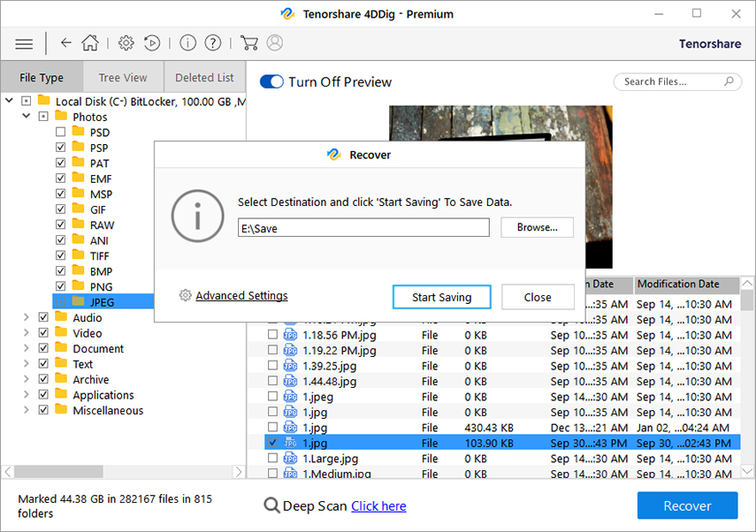Image resolution: width=756 pixels, height=532 pixels.
Task: Switch to the Tree View tab
Action: click(123, 77)
